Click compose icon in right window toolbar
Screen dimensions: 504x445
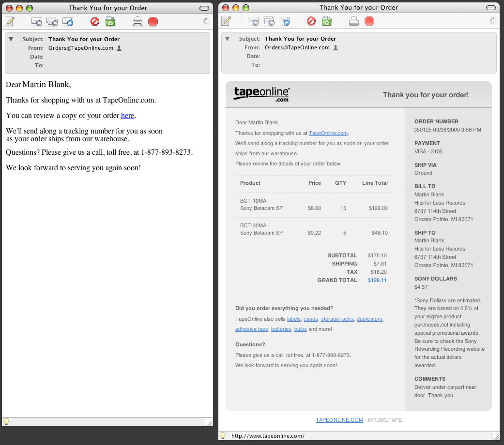tap(226, 21)
